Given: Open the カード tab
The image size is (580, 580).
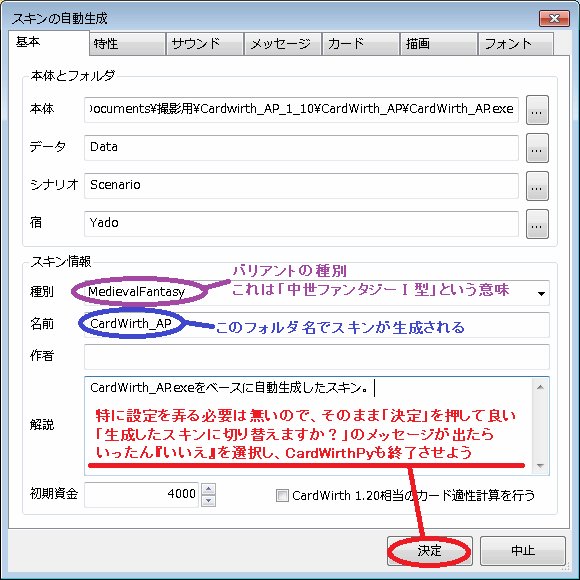Looking at the screenshot, I should [x=361, y=44].
